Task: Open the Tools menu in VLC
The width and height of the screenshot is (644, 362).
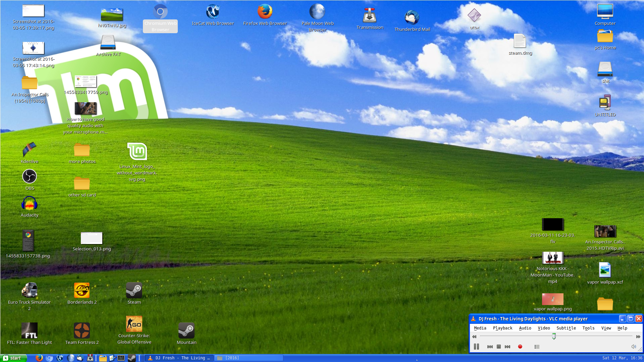Action: pyautogui.click(x=588, y=328)
